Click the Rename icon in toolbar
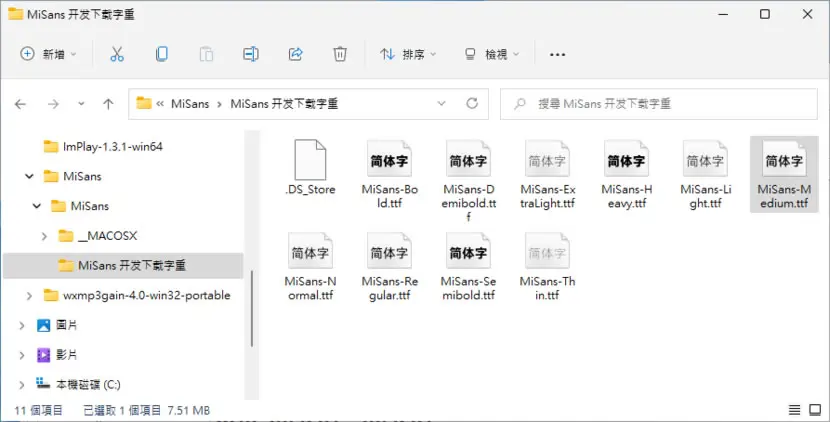The width and height of the screenshot is (830, 422). (251, 54)
